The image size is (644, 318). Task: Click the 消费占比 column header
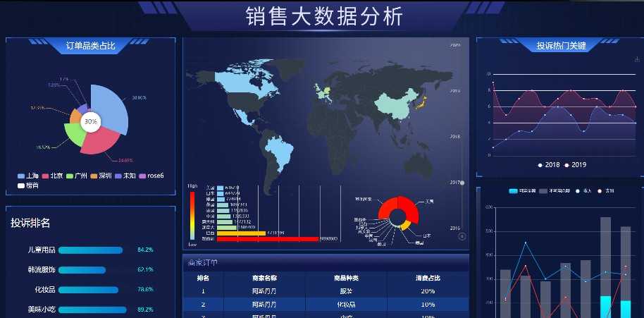[x=428, y=278]
